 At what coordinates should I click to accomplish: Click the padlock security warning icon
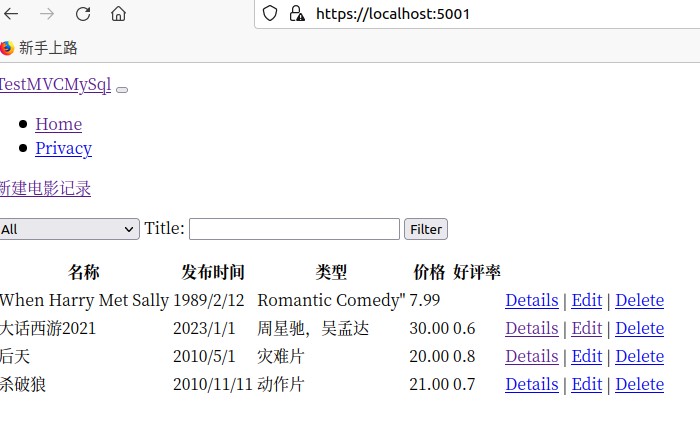click(x=297, y=13)
